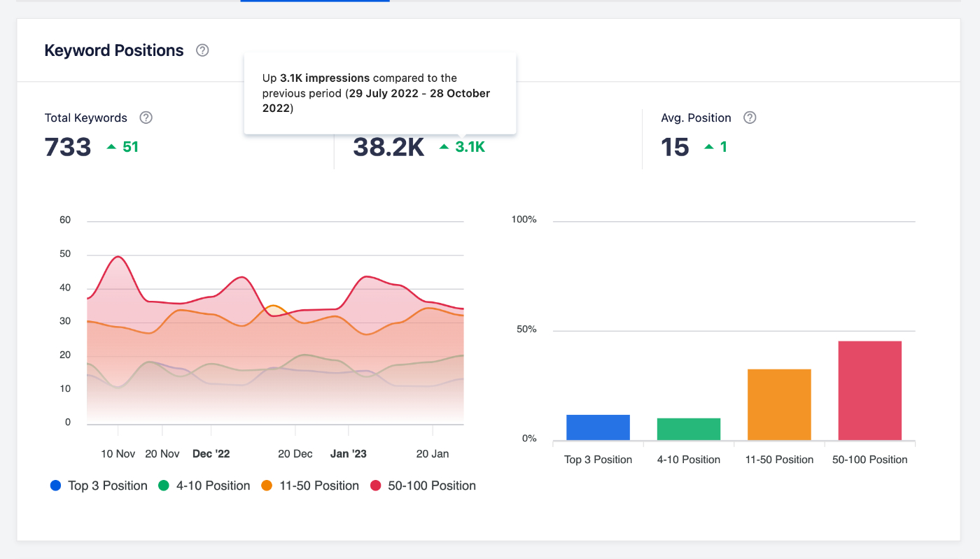The image size is (980, 559).
Task: Click the Total Keywords label
Action: coord(86,118)
